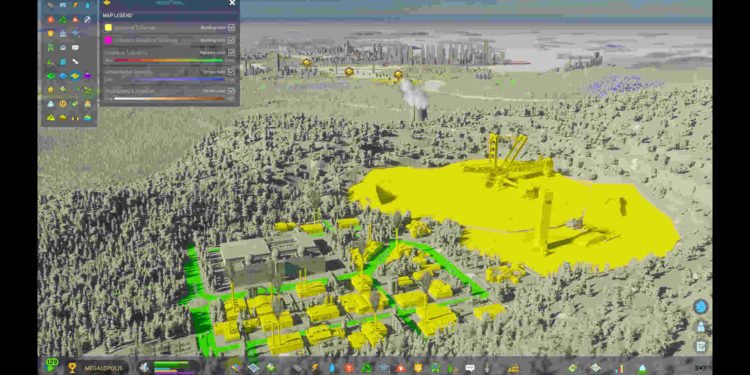750x375 pixels.
Task: Toggle the third legend row checkbox
Action: click(x=231, y=53)
